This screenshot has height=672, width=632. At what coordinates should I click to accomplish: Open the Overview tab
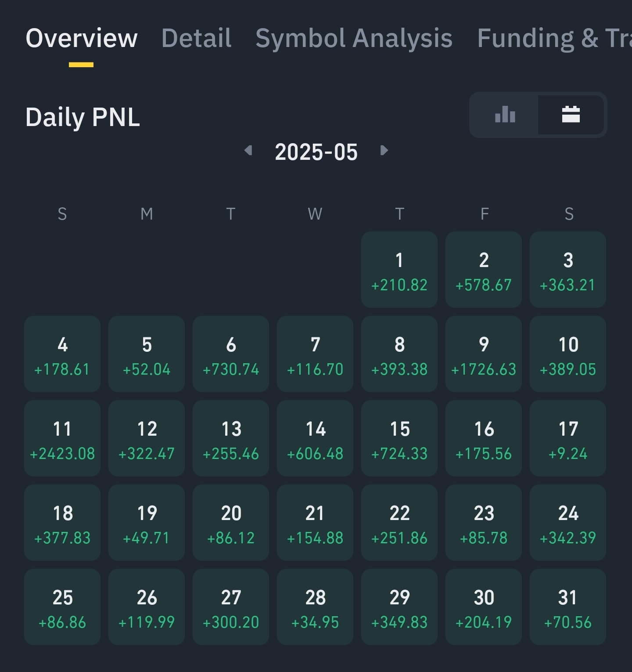point(82,38)
